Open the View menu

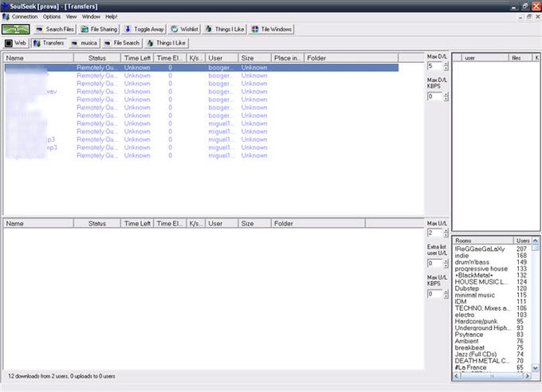(71, 17)
